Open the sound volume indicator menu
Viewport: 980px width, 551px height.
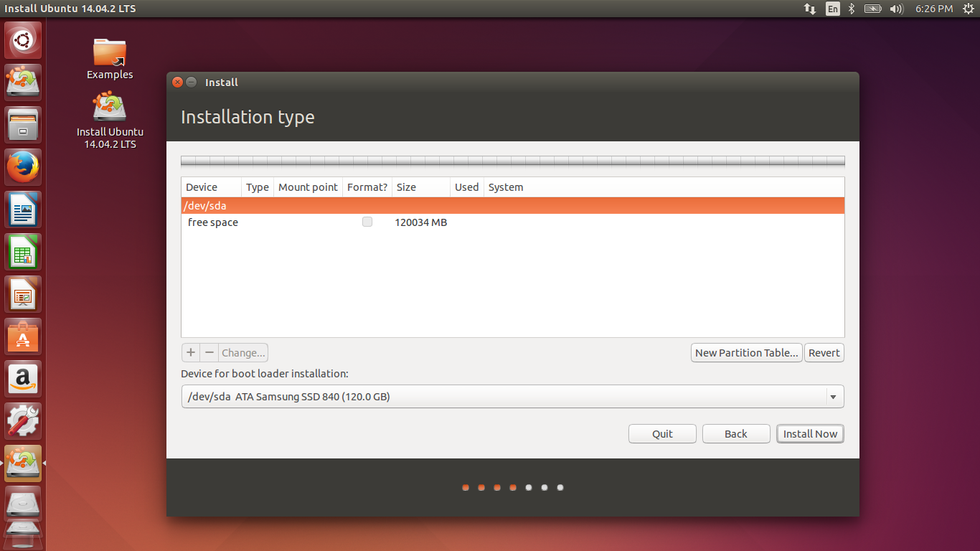tap(896, 9)
